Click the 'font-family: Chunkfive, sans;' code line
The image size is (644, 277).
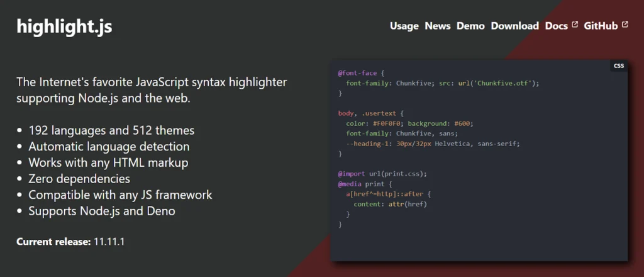point(402,133)
